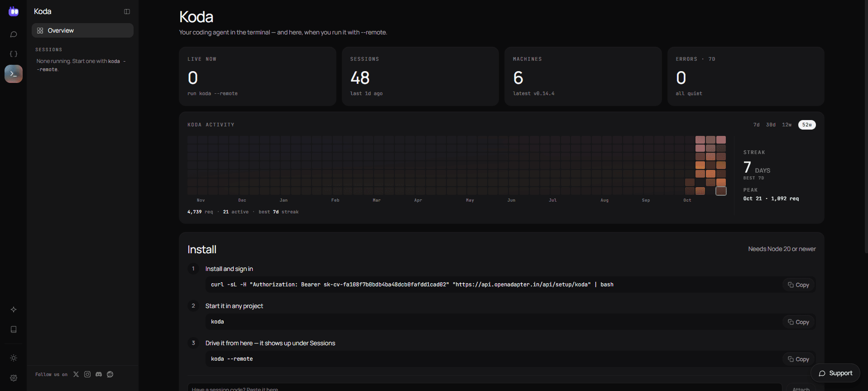This screenshot has height=391, width=868.
Task: Click the curl install command text
Action: tap(412, 285)
